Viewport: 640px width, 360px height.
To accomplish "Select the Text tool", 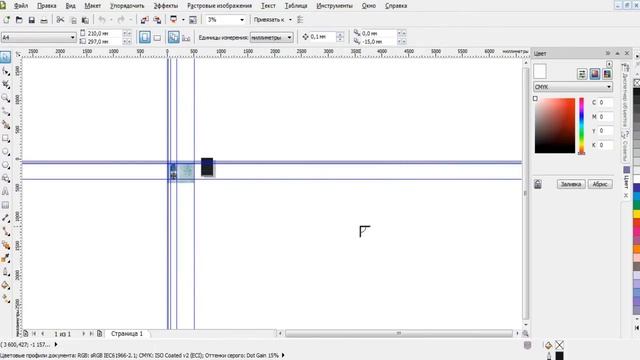I will tap(6, 192).
